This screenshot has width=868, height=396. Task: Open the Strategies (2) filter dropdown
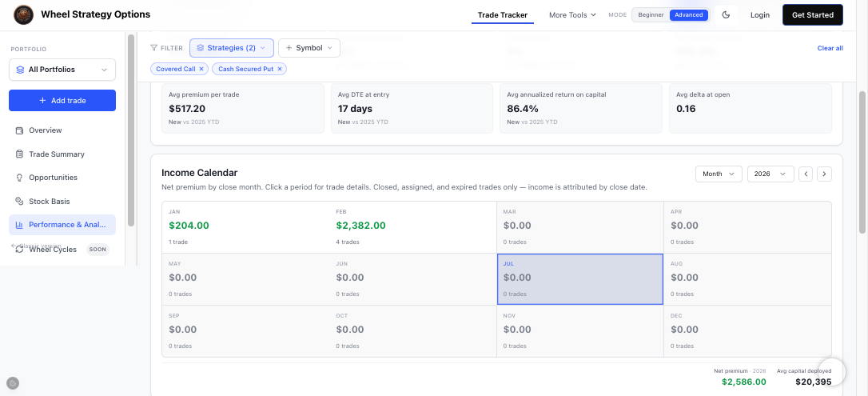(x=232, y=48)
